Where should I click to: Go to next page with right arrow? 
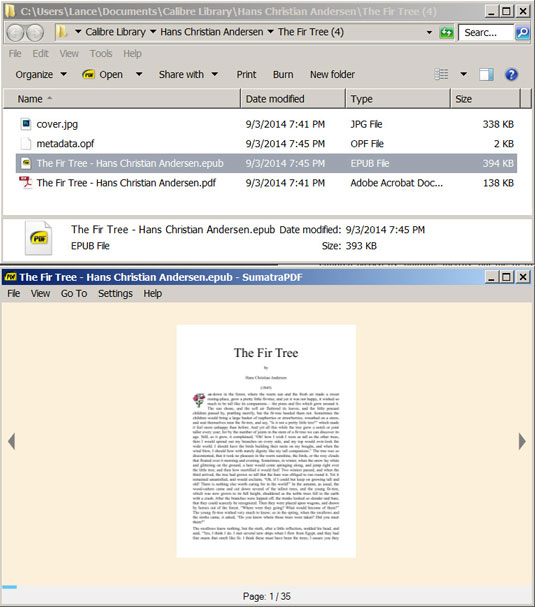point(522,441)
